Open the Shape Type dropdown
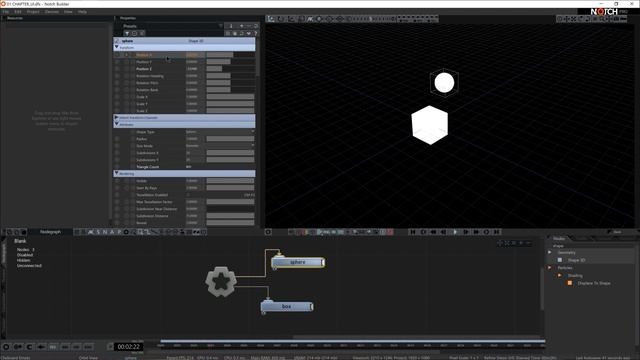Viewport: 640px width, 360px height. tap(220, 132)
